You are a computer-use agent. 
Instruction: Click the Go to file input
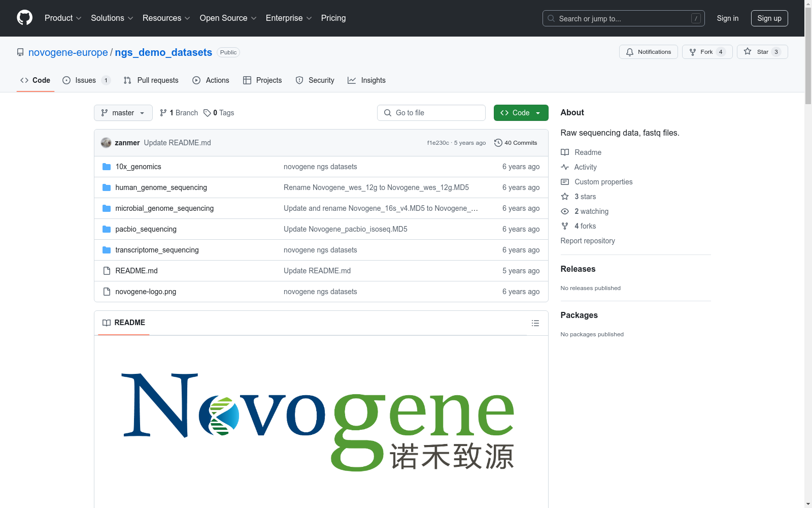pos(431,113)
